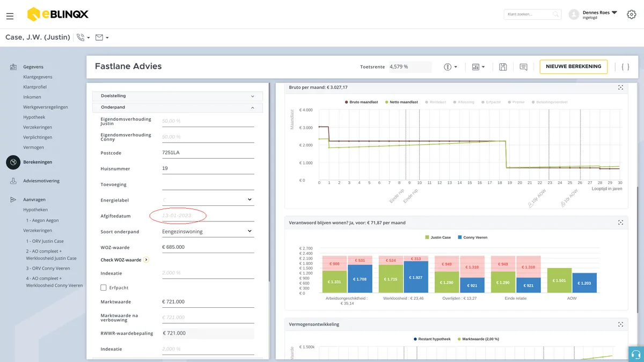This screenshot has height=362, width=644.
Task: Open the Soort onderpand dropdown
Action: tap(208, 232)
